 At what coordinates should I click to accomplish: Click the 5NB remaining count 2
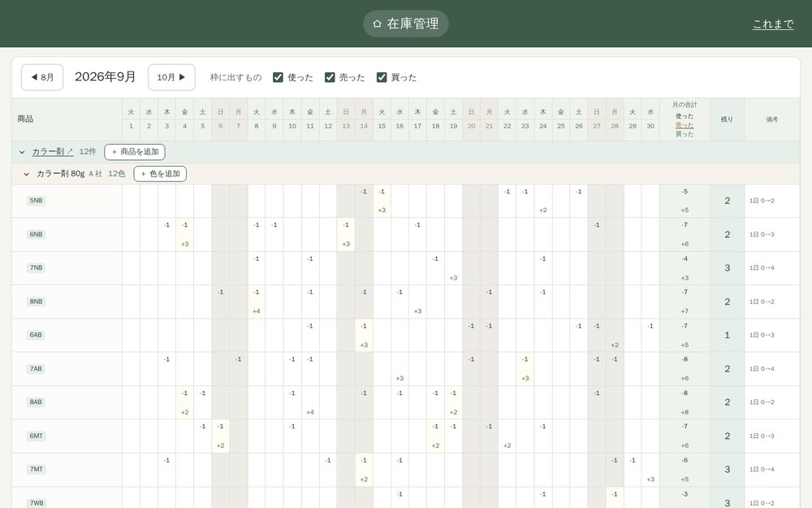click(727, 201)
